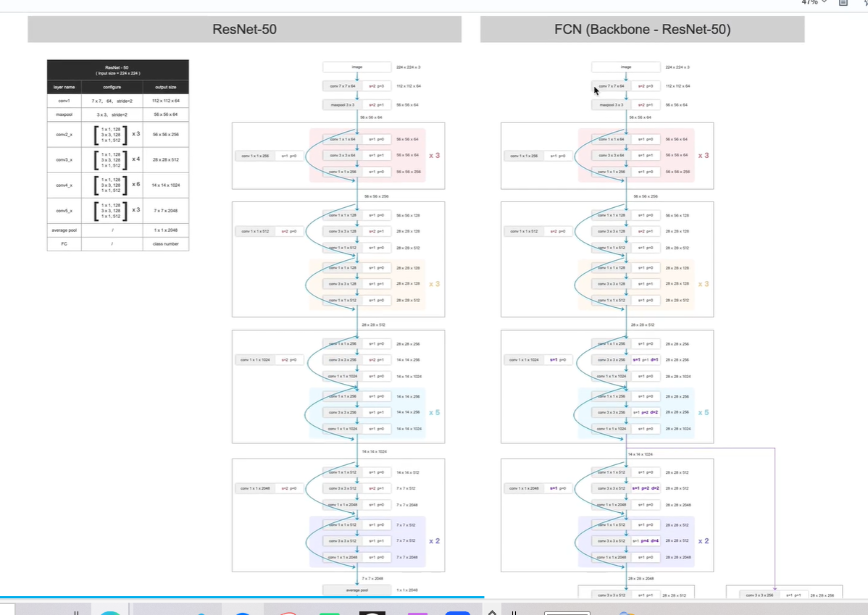
Task: Click the purple-branch "conv 3 x 3 x 256" bottom box
Action: [759, 595]
